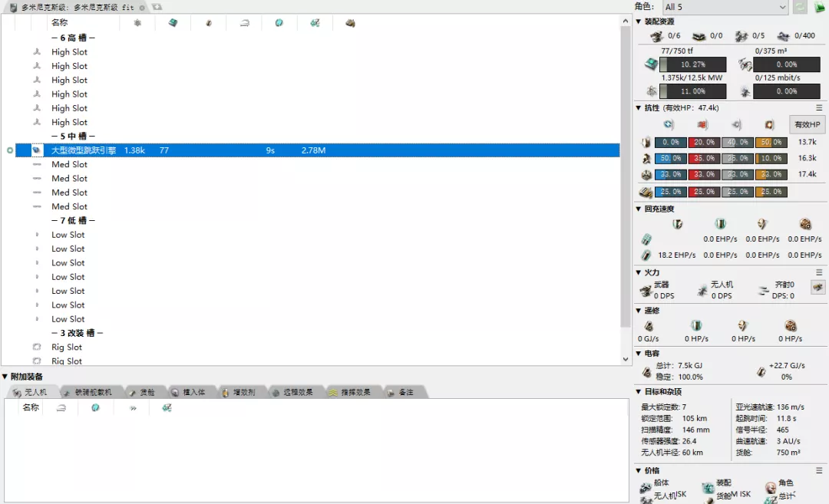Click the calibration icon beside 0/400

(x=784, y=36)
